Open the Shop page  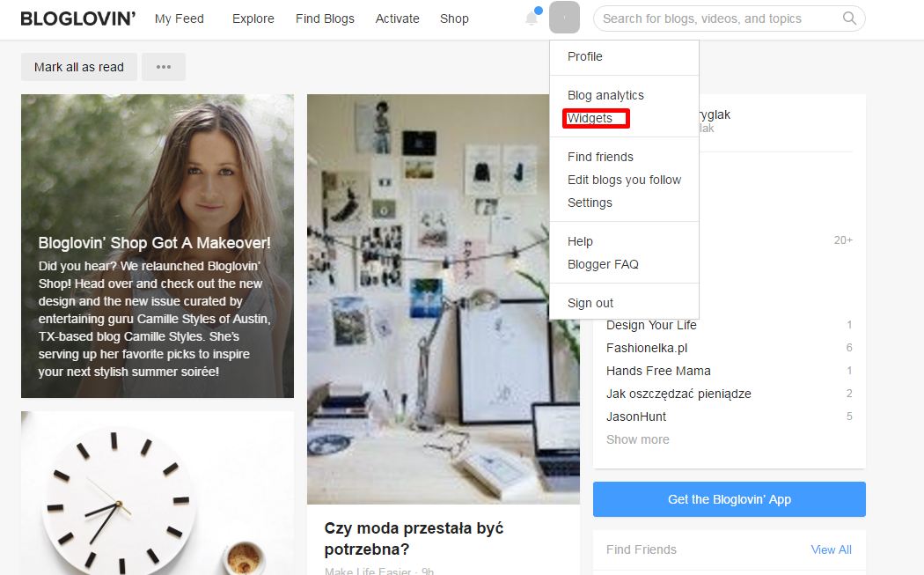point(454,18)
